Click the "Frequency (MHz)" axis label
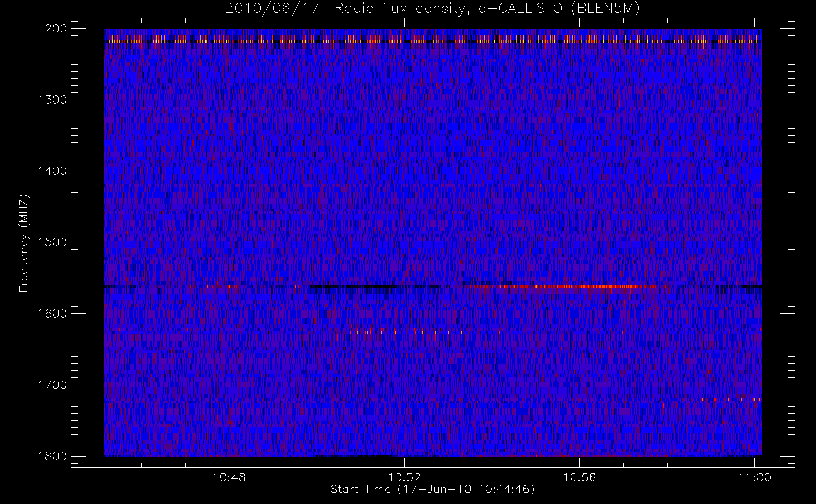This screenshot has height=504, width=816. [23, 243]
